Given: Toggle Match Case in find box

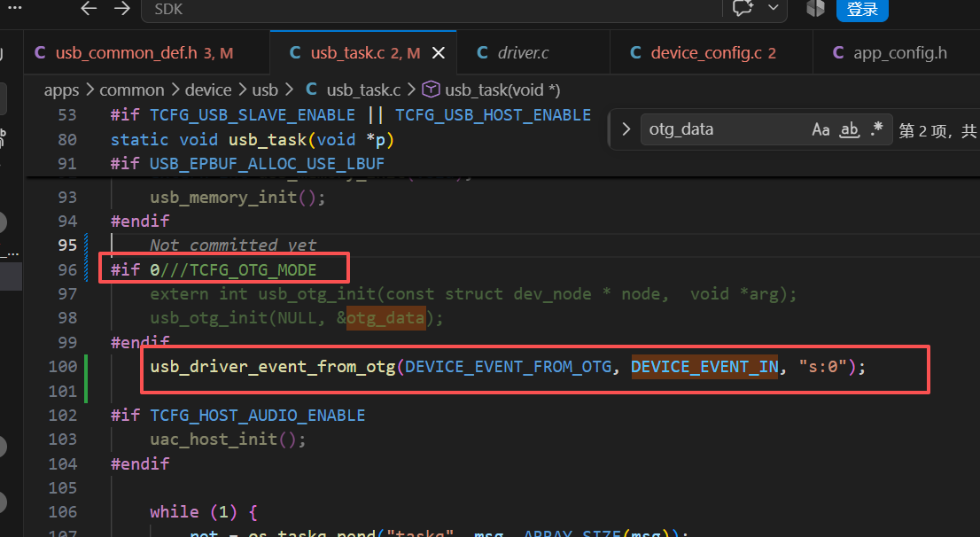Looking at the screenshot, I should [x=821, y=129].
